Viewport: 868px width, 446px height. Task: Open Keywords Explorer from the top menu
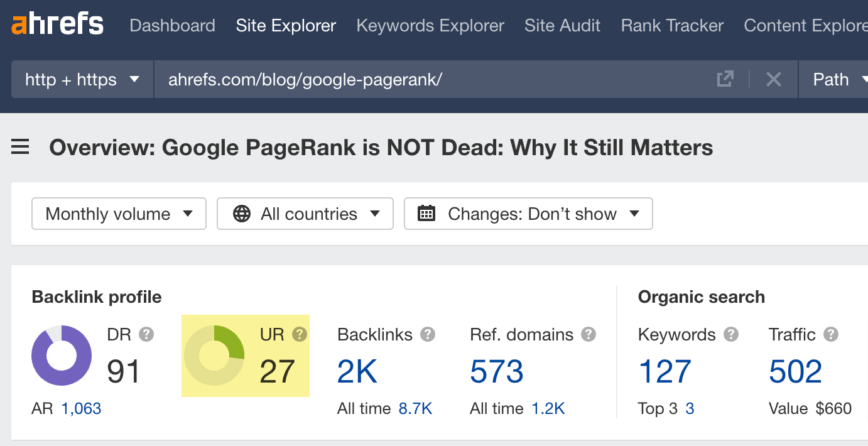430,26
